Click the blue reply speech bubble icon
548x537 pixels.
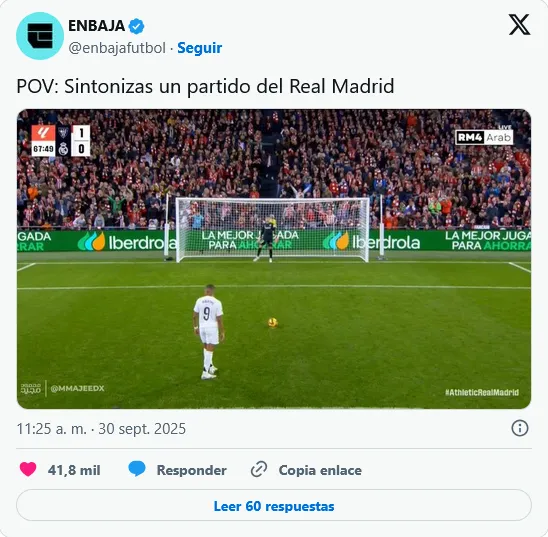[x=137, y=469]
